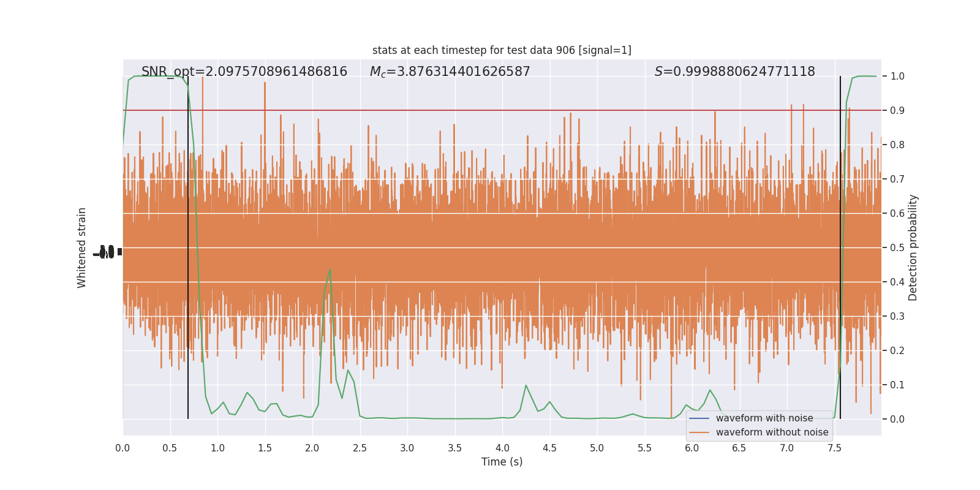Click the 'Time (s)' x-axis label
The image size is (980, 490).
[x=502, y=462]
